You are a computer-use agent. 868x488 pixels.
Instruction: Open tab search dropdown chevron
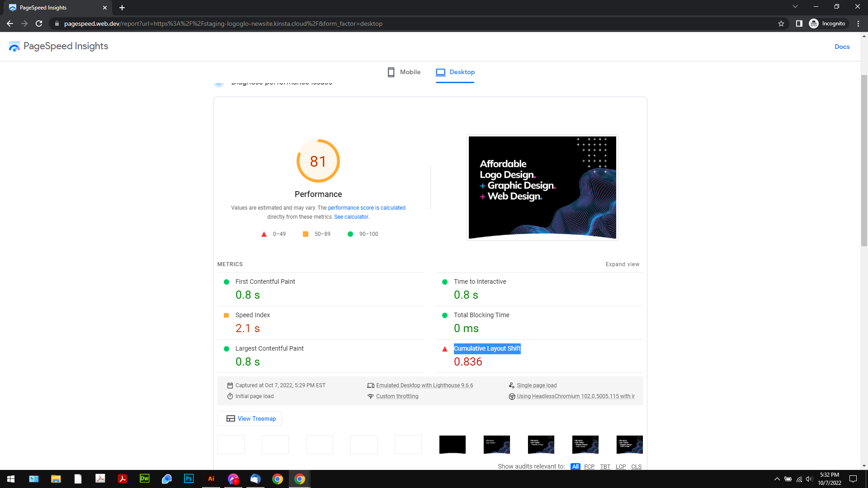(x=795, y=7)
